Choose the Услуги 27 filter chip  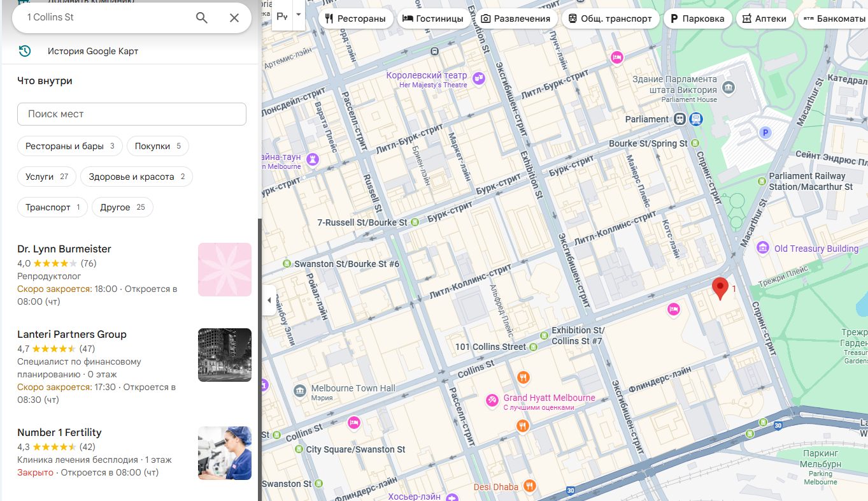coord(46,177)
